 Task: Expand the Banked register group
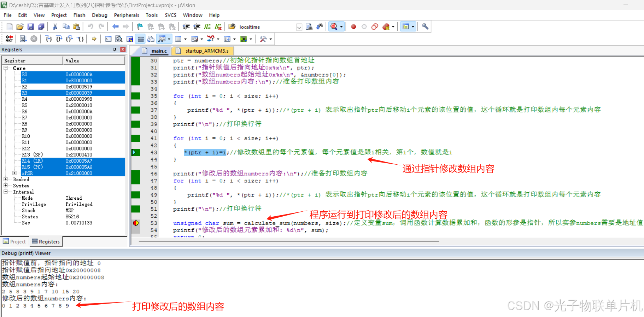tap(6, 179)
